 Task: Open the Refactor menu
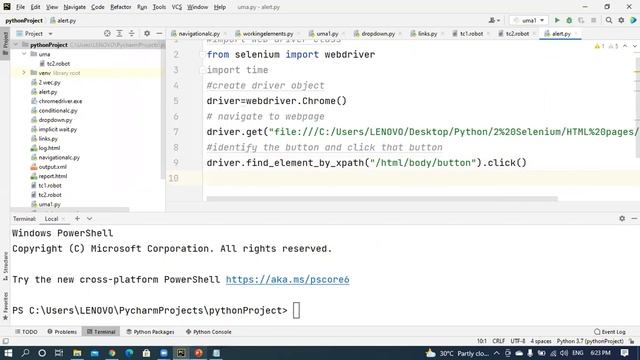pos(120,7)
